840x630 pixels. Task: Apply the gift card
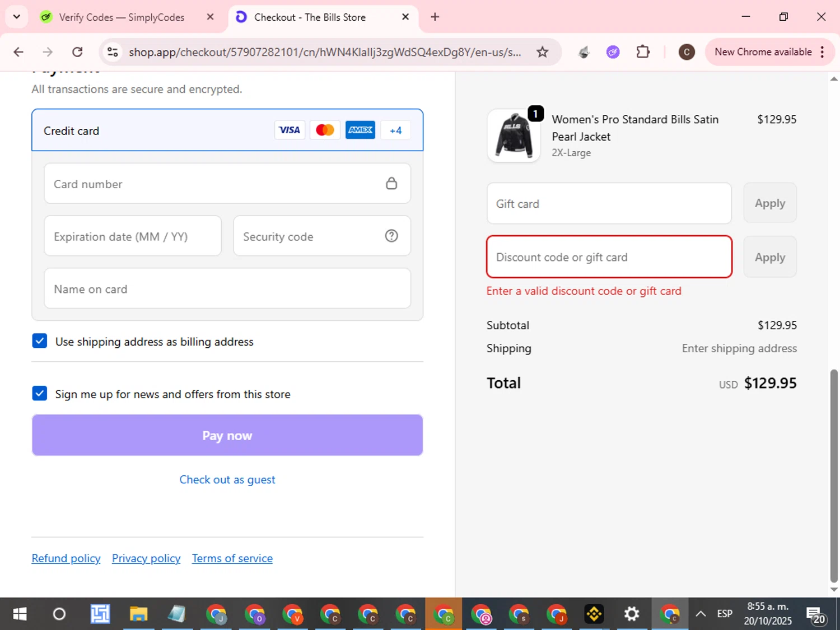[x=770, y=203]
